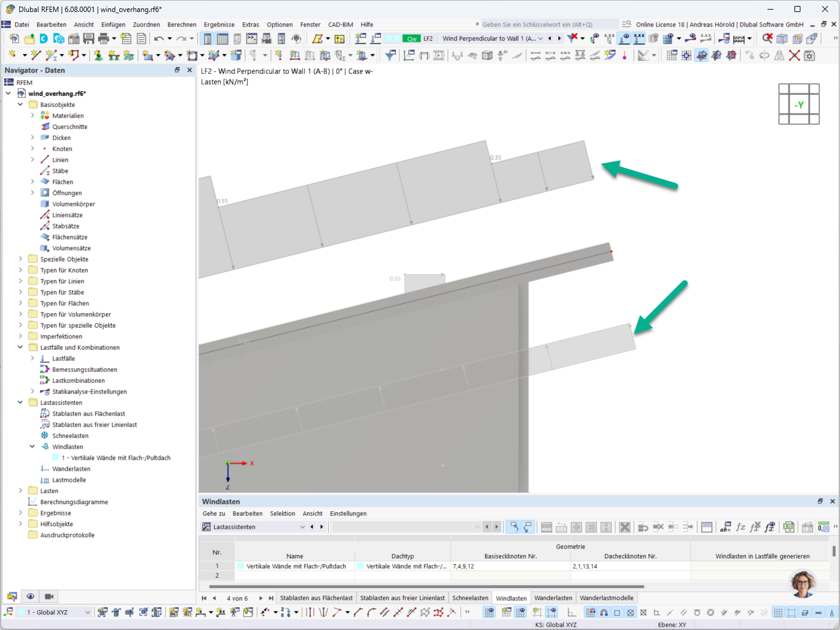
Task: Click the decimal places 0,00 icon
Action: 824,527
